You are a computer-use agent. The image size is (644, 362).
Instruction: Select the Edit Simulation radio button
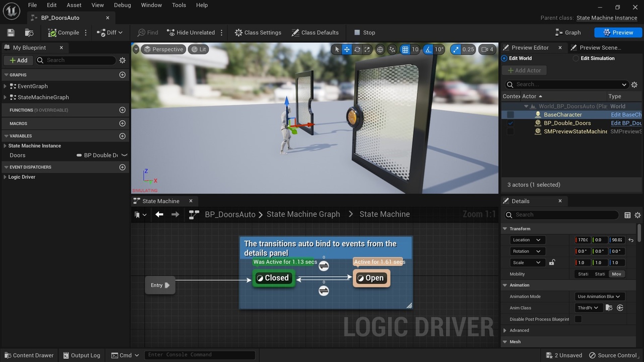(x=575, y=58)
